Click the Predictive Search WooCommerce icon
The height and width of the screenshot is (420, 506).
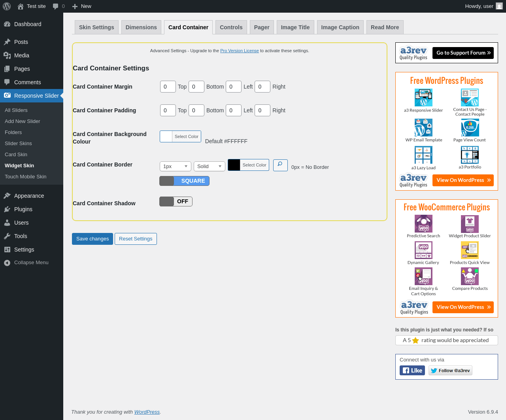tap(423, 224)
